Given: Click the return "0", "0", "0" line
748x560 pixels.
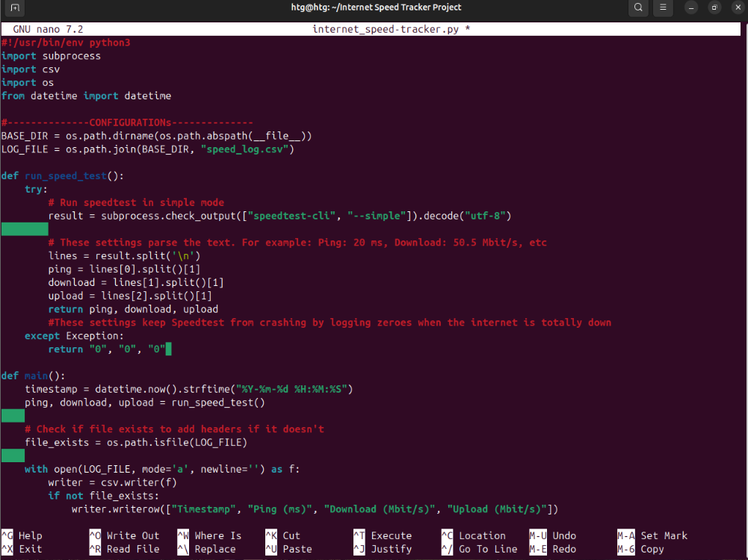Looking at the screenshot, I should tap(107, 349).
